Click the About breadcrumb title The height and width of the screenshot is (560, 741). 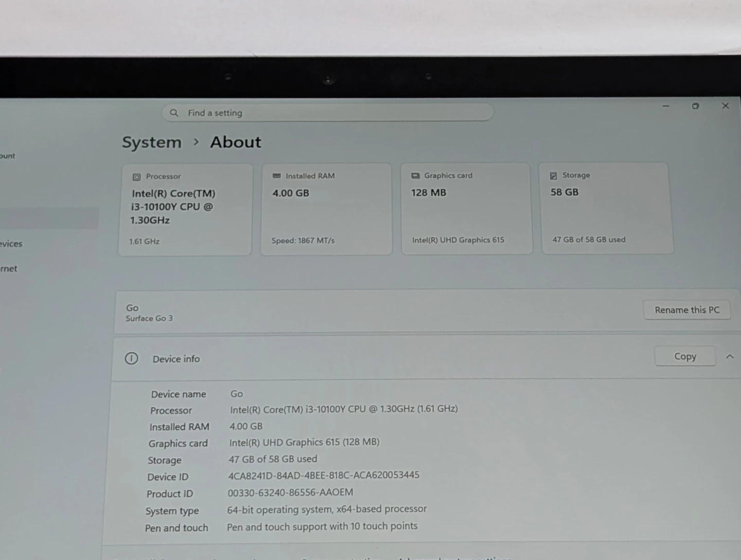[236, 142]
